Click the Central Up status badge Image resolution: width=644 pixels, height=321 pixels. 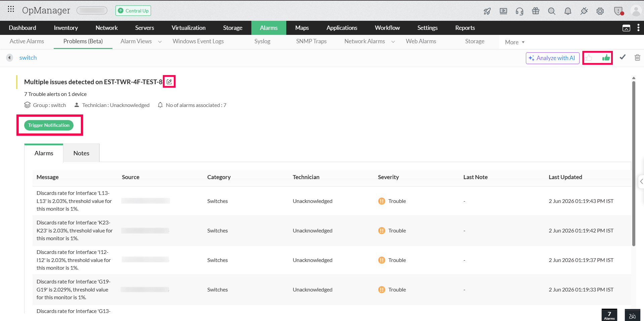pyautogui.click(x=133, y=11)
